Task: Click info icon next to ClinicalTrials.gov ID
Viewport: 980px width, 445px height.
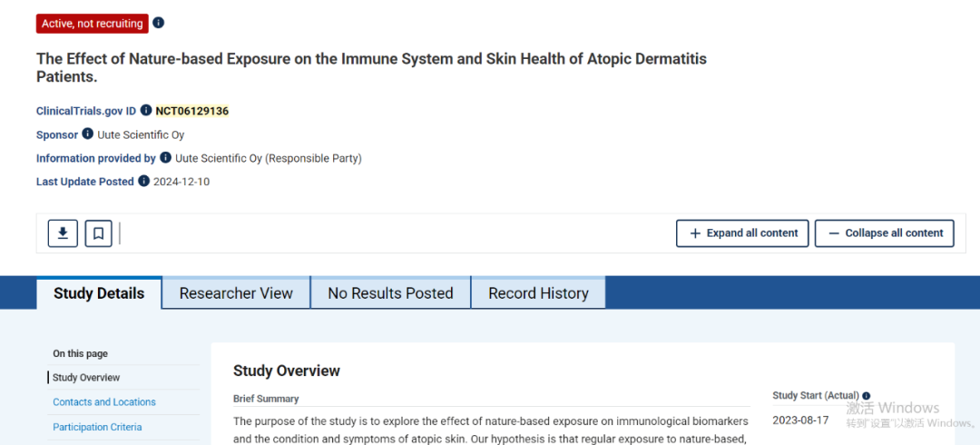Action: (146, 111)
